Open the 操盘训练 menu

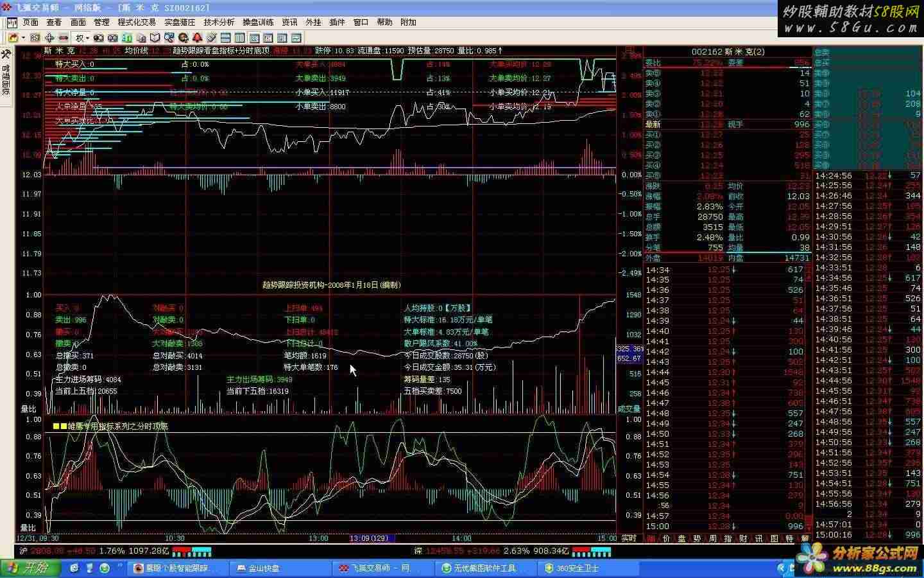click(258, 22)
